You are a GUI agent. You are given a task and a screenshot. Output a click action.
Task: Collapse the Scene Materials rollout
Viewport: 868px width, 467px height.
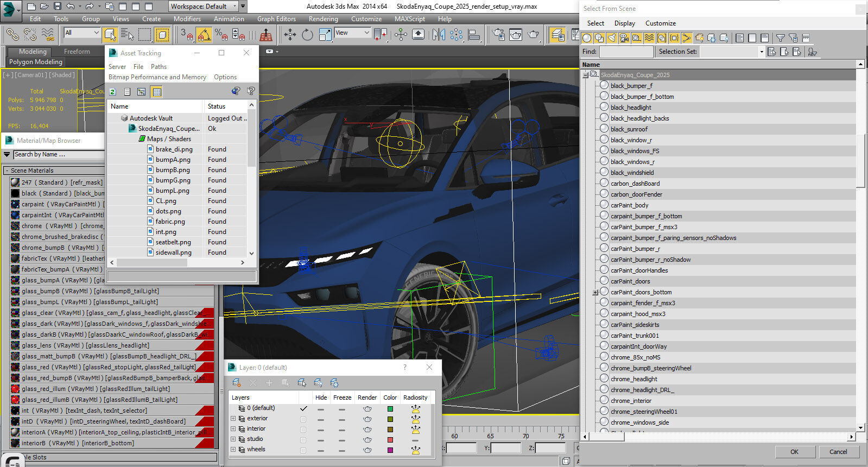(7, 171)
